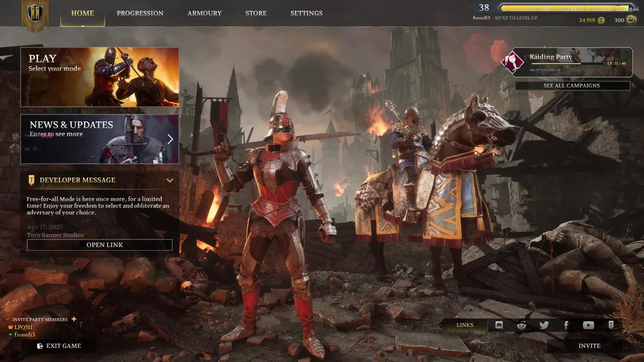Click the Open Link button
Viewport: 644px width, 362px height.
pos(100,245)
